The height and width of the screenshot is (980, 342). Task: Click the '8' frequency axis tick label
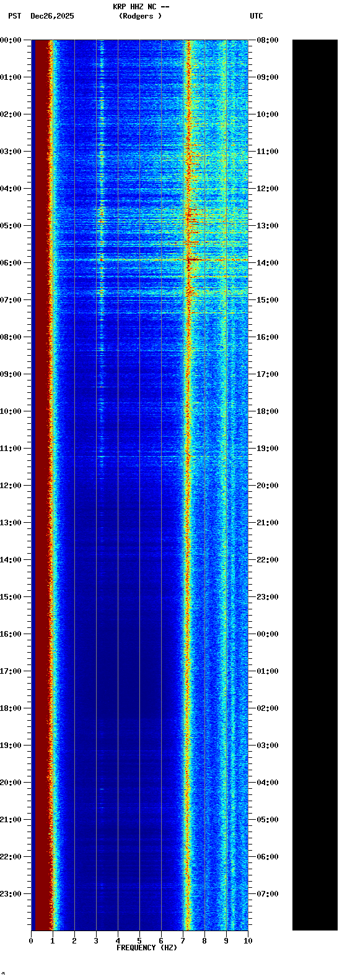204,941
